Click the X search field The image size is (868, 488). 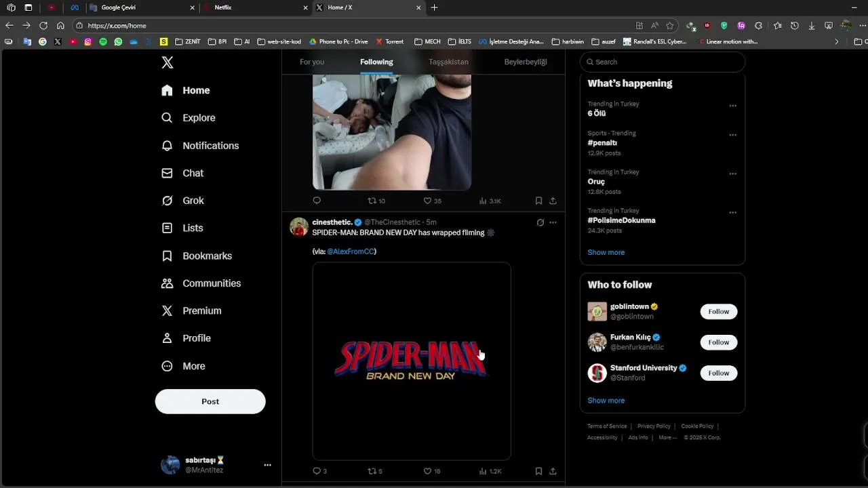pos(663,62)
